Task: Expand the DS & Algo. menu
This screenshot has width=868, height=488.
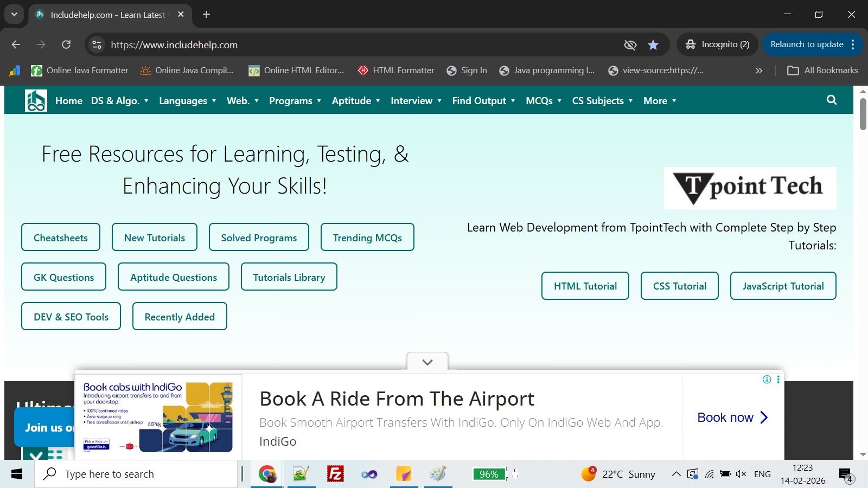Action: pyautogui.click(x=119, y=101)
